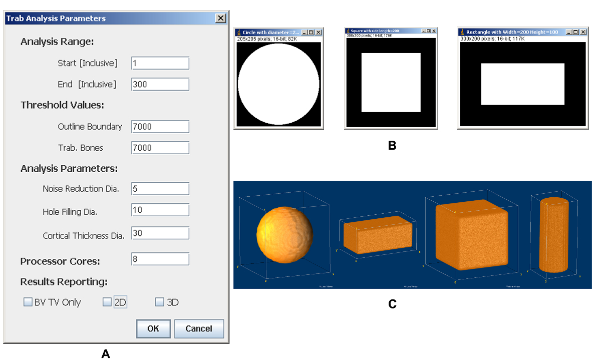Focus the Start [Inclusive] field
The image size is (601, 364).
click(160, 63)
